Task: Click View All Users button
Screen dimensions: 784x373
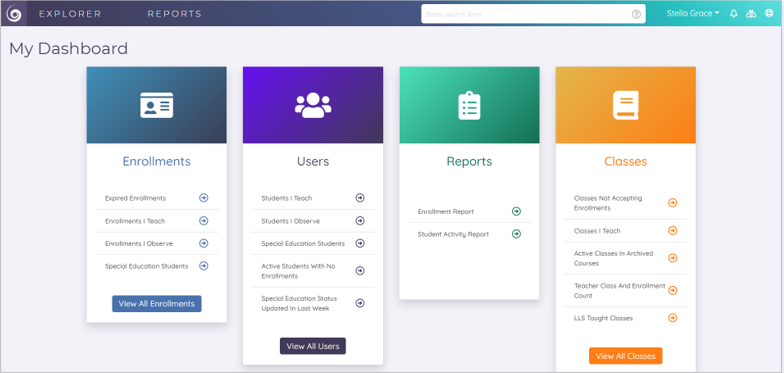Action: tap(313, 346)
